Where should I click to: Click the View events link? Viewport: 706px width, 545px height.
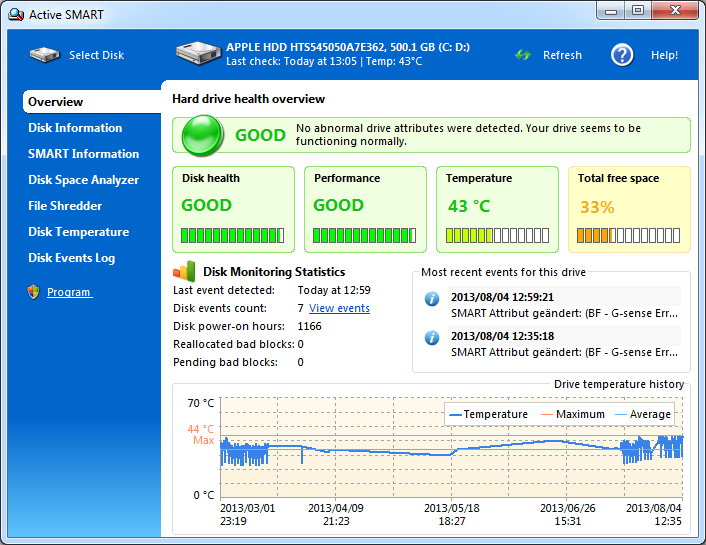tap(339, 308)
